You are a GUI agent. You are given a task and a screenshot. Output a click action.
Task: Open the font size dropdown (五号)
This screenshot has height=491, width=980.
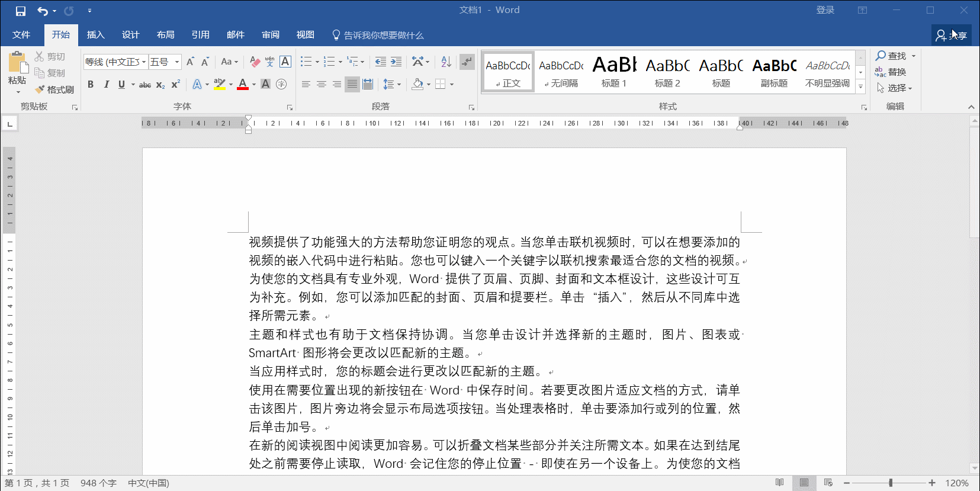point(177,62)
